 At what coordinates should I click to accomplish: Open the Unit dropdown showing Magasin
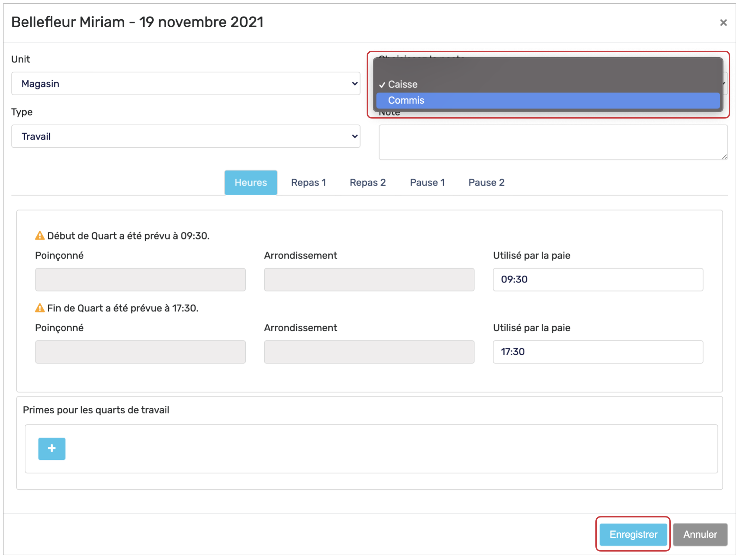(x=186, y=83)
